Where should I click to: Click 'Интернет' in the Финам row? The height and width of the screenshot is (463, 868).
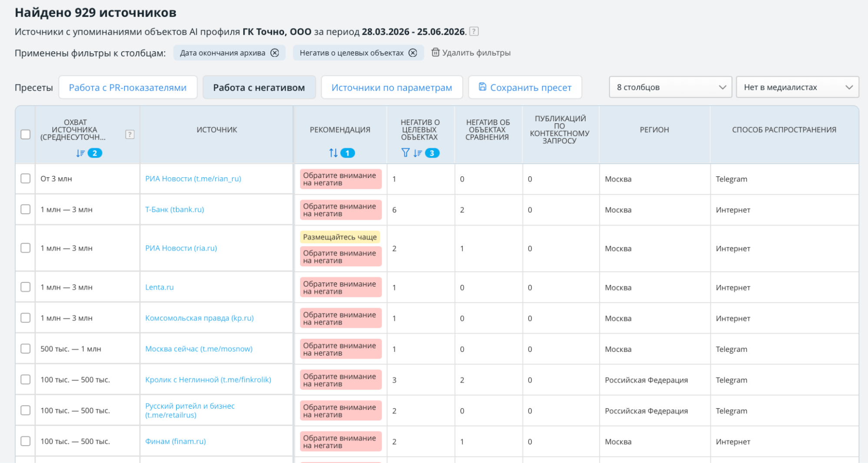(x=733, y=442)
